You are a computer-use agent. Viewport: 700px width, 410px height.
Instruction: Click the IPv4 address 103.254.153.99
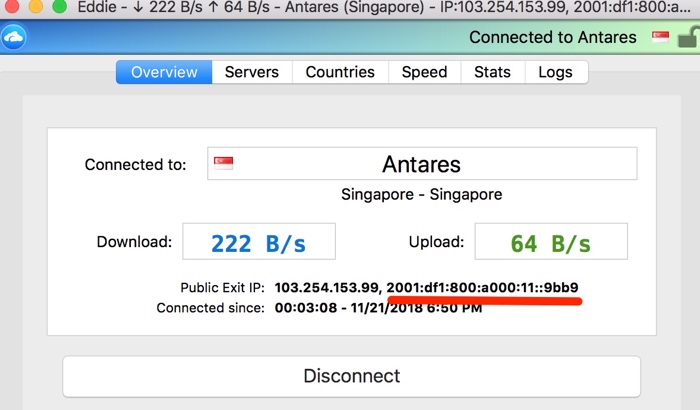click(x=328, y=288)
